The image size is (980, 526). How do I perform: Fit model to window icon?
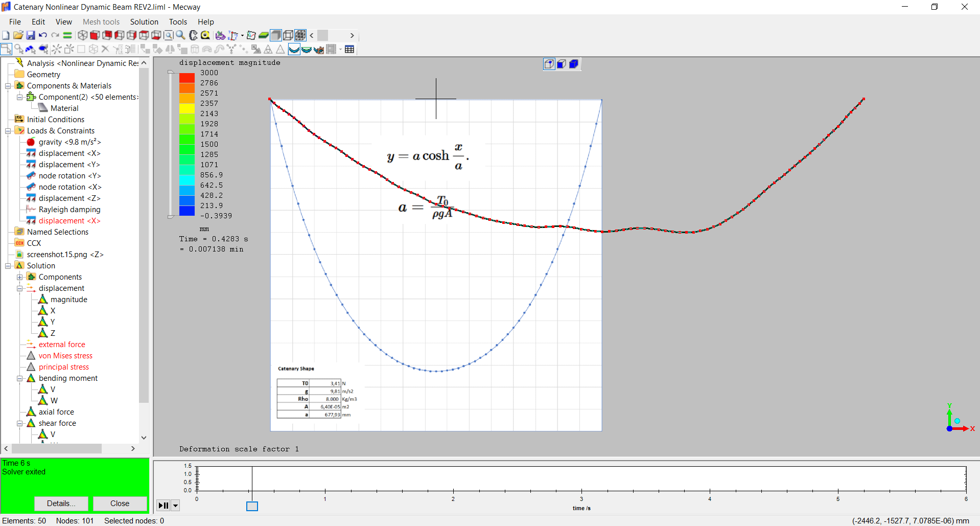pyautogui.click(x=168, y=35)
